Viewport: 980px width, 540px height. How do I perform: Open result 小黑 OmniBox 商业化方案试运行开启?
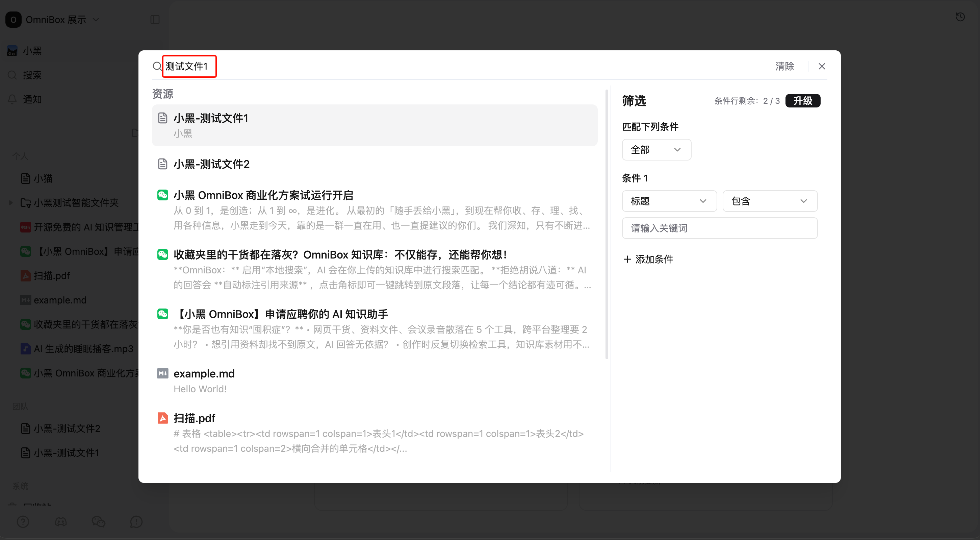375,210
